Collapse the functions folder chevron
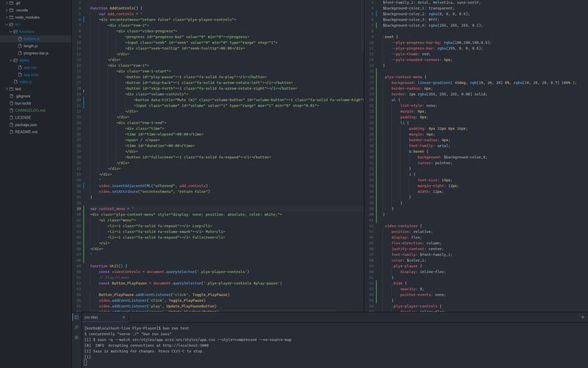 coord(11,32)
